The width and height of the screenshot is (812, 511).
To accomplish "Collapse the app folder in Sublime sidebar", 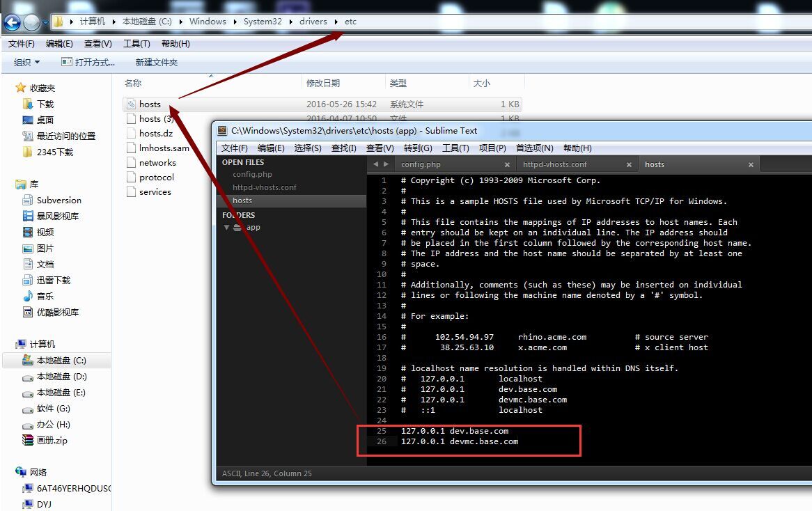I will coord(226,228).
